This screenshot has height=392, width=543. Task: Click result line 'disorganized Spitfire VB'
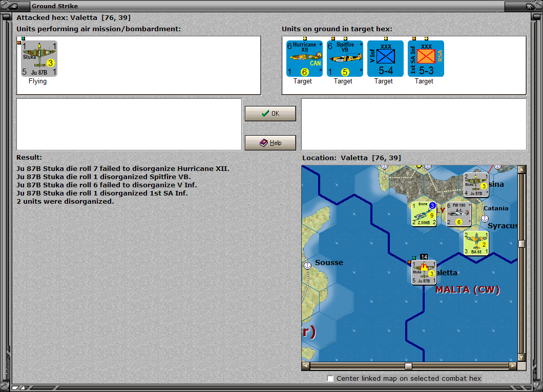pos(104,177)
